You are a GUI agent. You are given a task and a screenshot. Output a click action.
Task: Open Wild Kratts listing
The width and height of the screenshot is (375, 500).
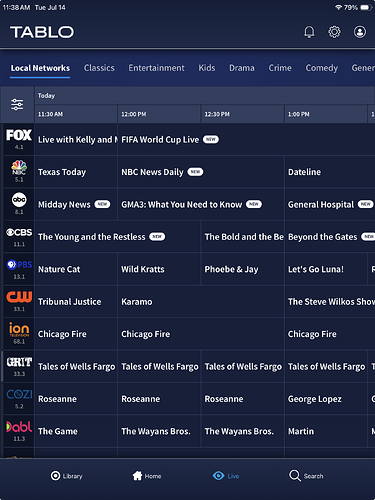point(159,269)
